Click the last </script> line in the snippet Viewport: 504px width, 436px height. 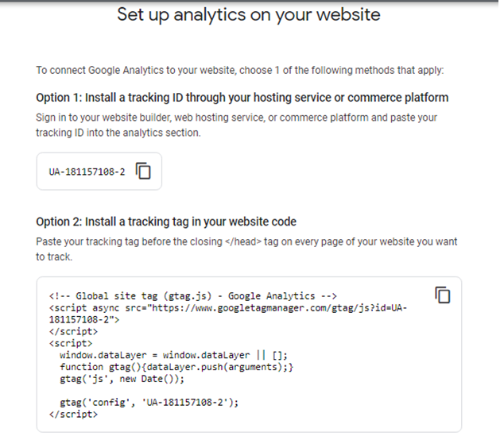pyautogui.click(x=73, y=415)
